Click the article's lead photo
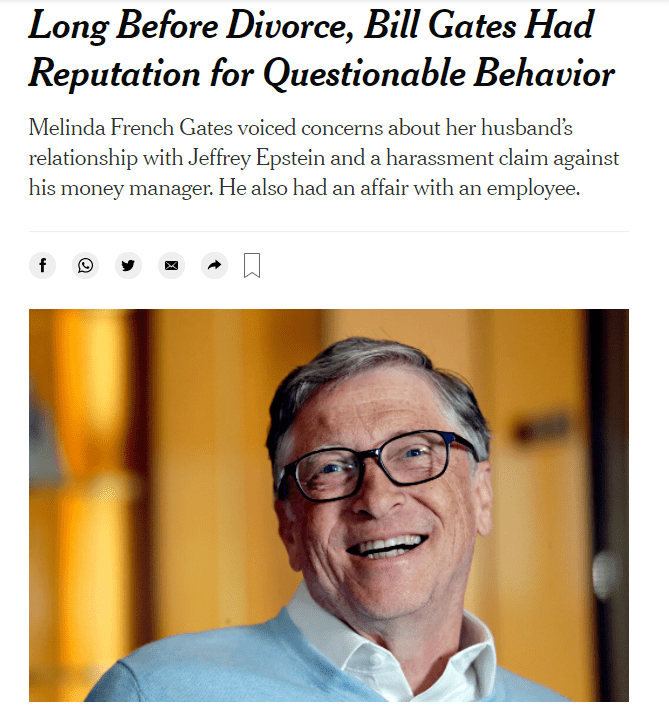Image resolution: width=669 pixels, height=709 pixels. (x=329, y=505)
